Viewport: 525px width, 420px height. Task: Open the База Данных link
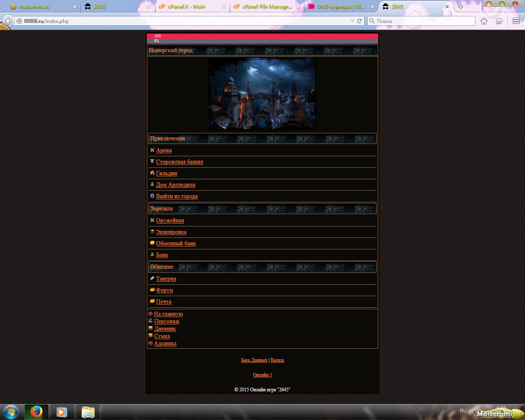tap(254, 360)
